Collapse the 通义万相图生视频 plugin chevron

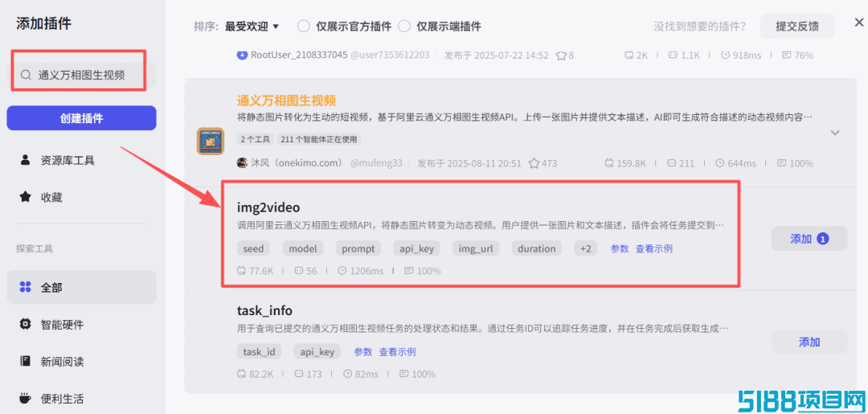coord(835,133)
